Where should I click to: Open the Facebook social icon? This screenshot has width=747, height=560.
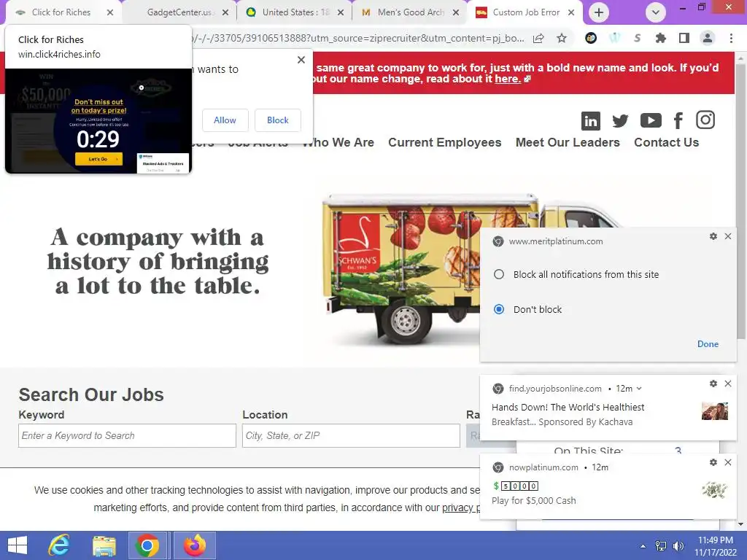coord(678,120)
